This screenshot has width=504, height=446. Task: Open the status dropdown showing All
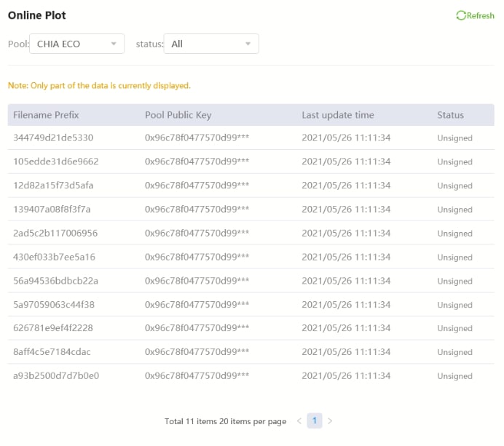211,44
